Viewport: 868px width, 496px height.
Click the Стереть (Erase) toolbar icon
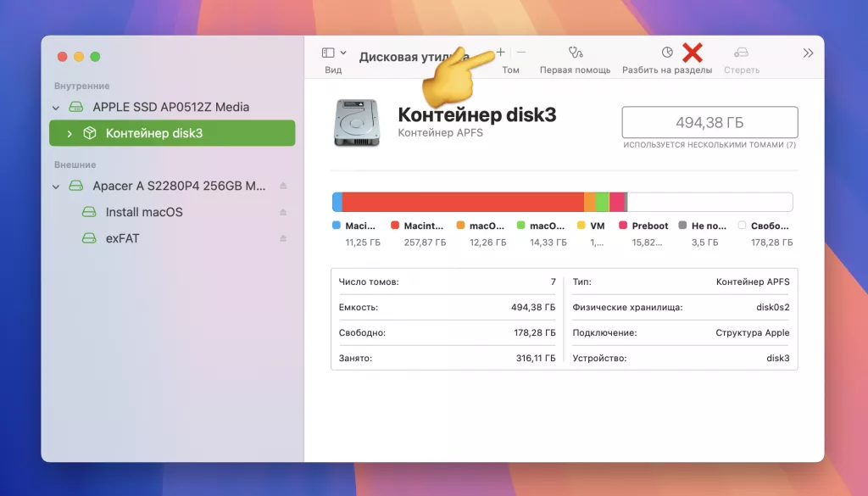click(x=742, y=53)
